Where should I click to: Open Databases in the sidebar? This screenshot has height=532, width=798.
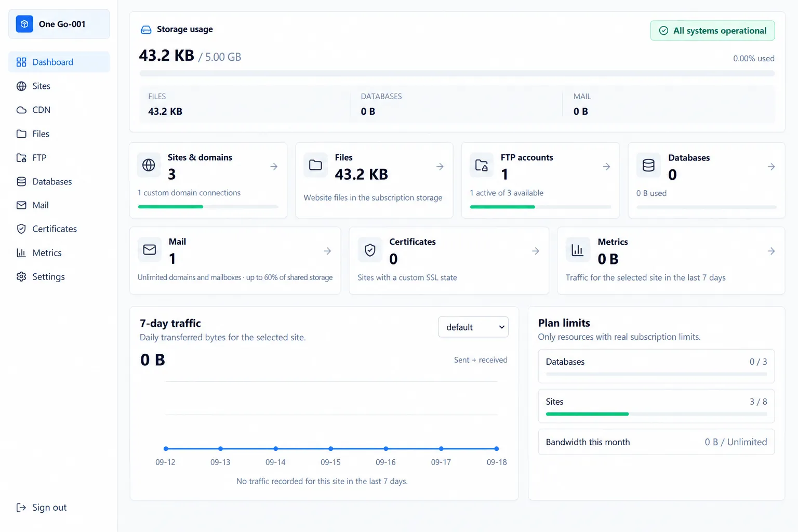pos(59,182)
